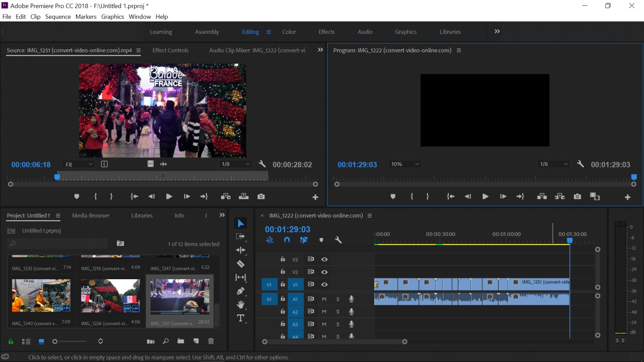Open Program monitor 10% zoom dropdown
This screenshot has width=644, height=362.
tap(405, 164)
